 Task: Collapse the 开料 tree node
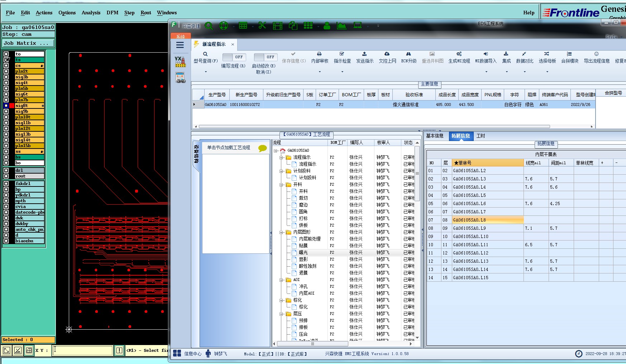pos(282,185)
